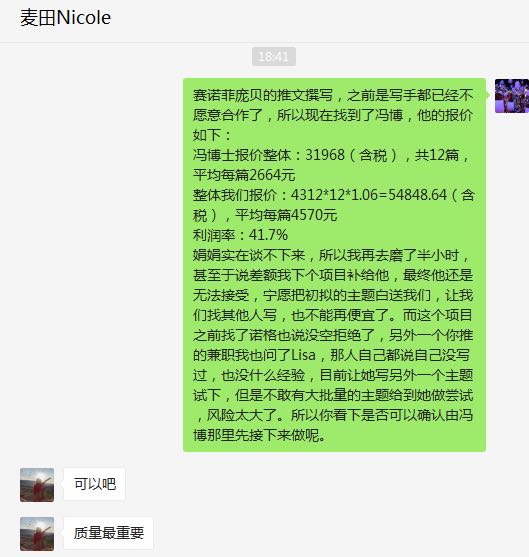This screenshot has height=557, width=529.
Task: Click the chat title 麦田Nicole
Action: [x=65, y=18]
